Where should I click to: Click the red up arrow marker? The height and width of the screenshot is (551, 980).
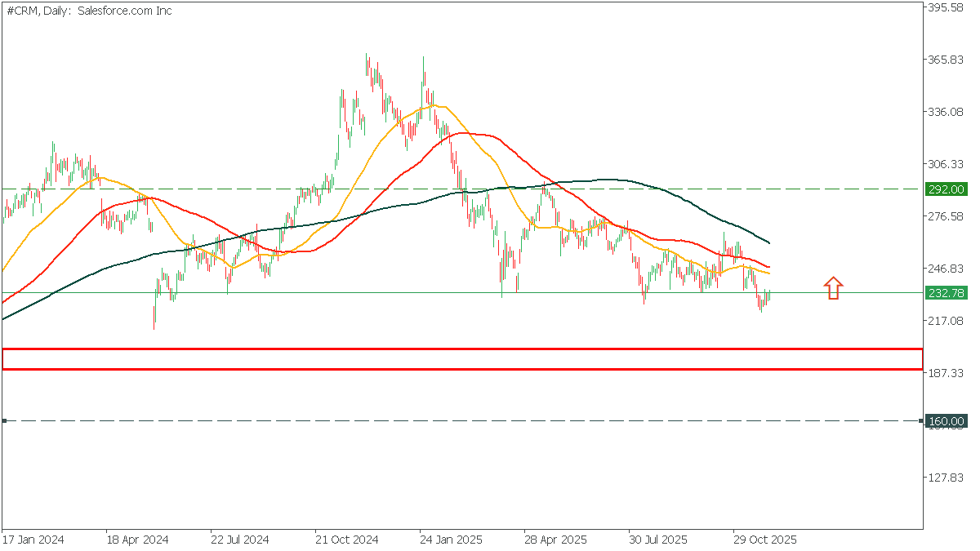pyautogui.click(x=833, y=287)
